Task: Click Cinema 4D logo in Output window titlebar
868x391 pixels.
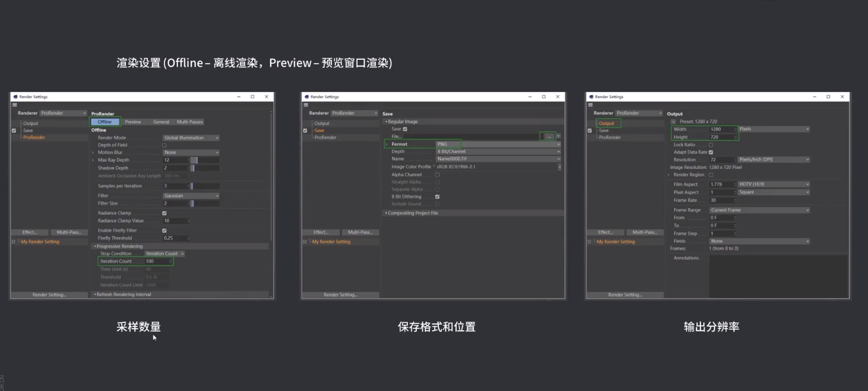Action: point(591,97)
